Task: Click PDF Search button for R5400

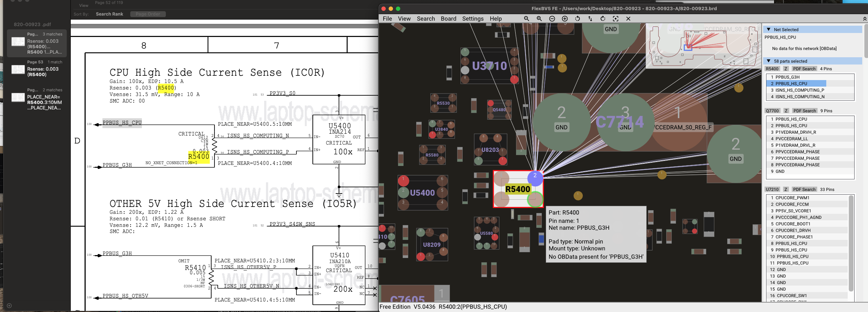Action: click(804, 69)
